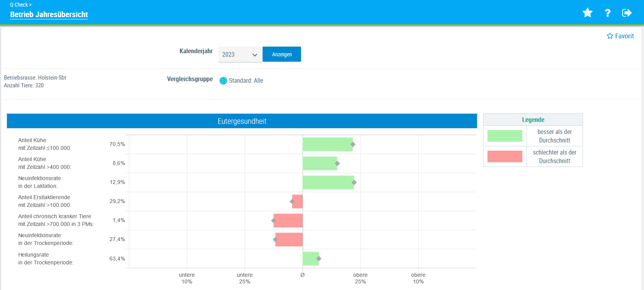Viewport: 644px width, 290px height.
Task: Click diamond marker on chronisch kranker Tiere bar
Action: 273,221
